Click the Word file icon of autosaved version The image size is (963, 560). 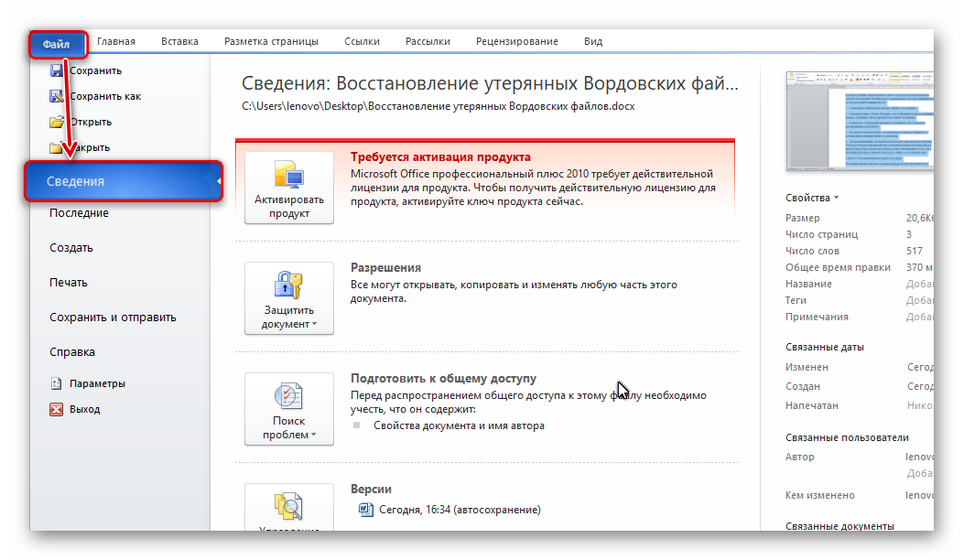(366, 510)
